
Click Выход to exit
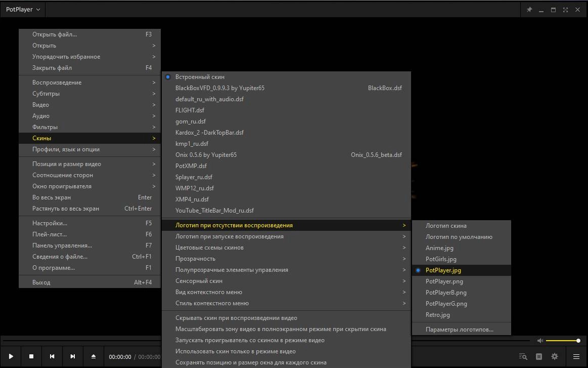pyautogui.click(x=89, y=282)
